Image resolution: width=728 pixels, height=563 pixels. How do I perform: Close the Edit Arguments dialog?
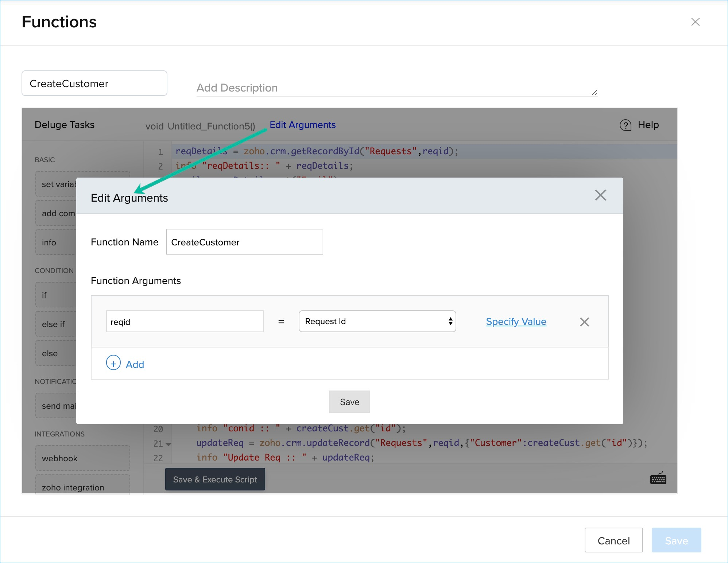[x=600, y=195]
